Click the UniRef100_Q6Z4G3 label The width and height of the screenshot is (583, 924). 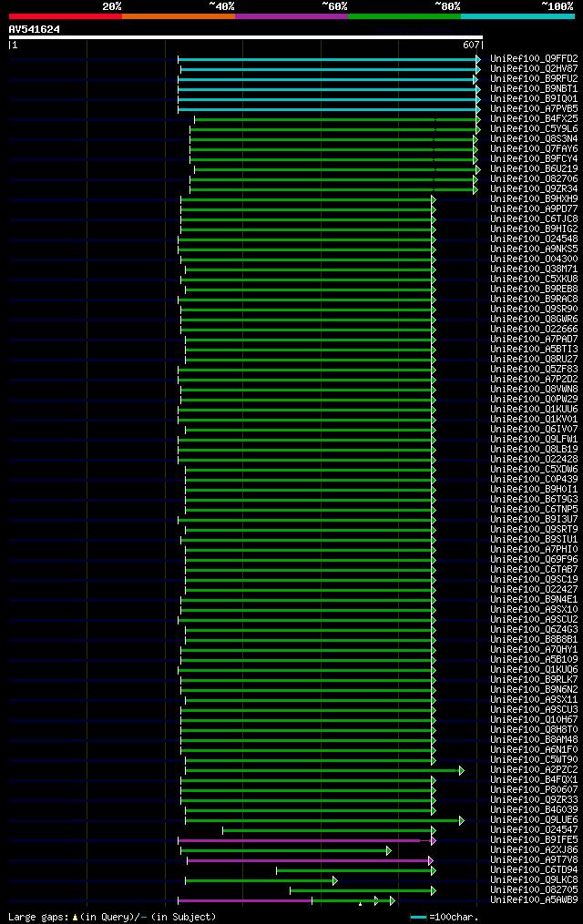coord(534,629)
